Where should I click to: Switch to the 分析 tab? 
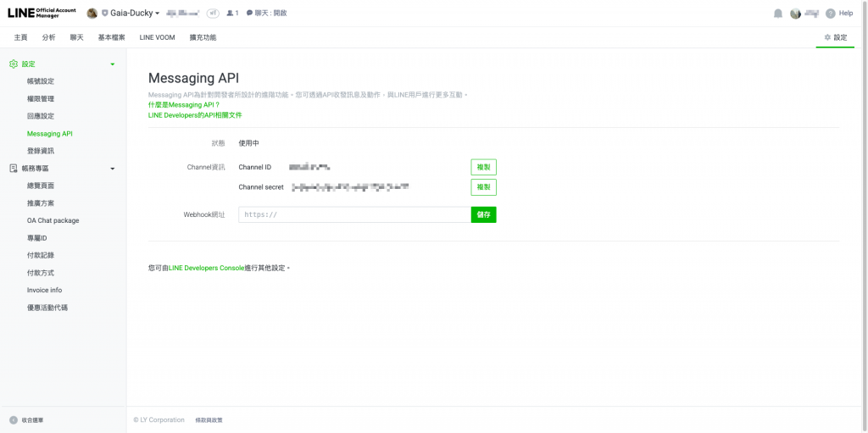[48, 37]
